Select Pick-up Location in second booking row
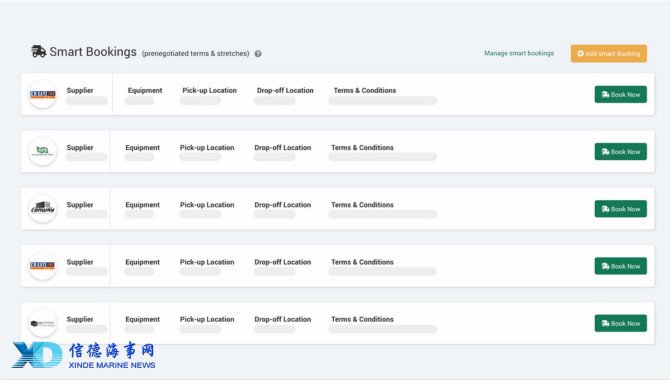670x380 pixels. click(207, 147)
